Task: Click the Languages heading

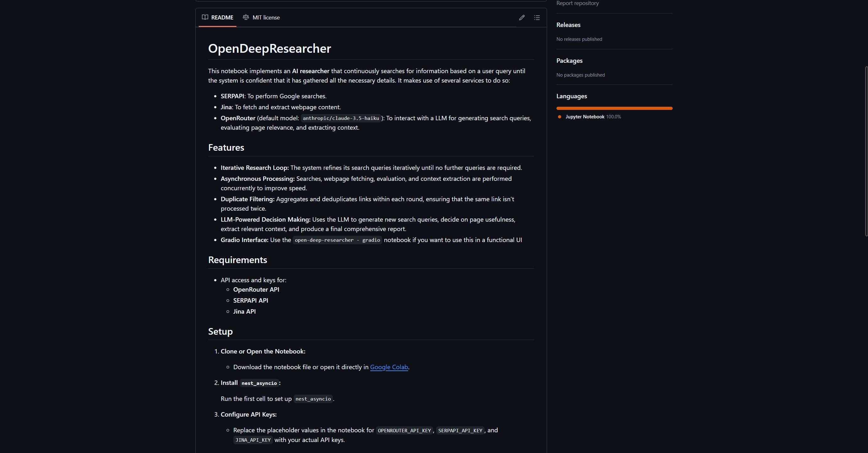Action: [572, 96]
